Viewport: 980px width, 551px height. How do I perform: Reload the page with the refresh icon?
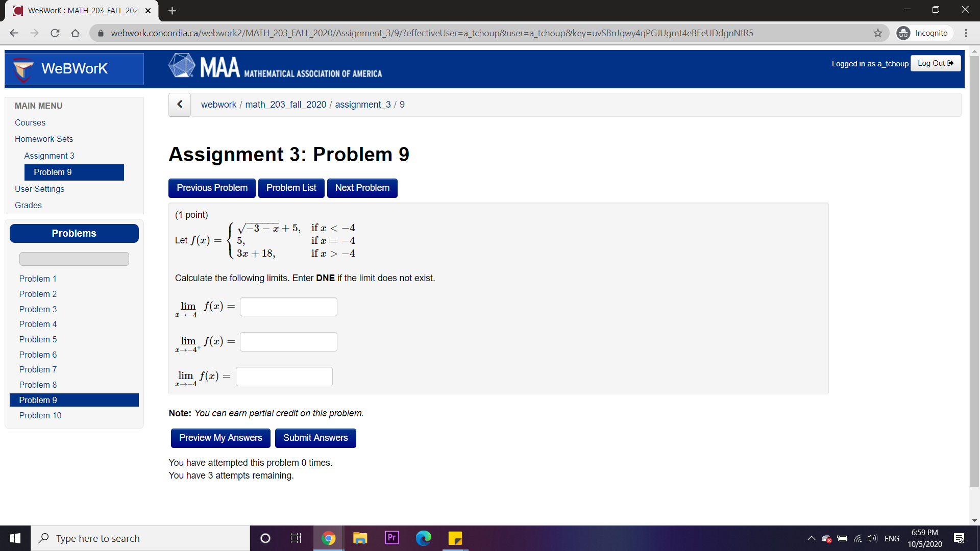(55, 33)
